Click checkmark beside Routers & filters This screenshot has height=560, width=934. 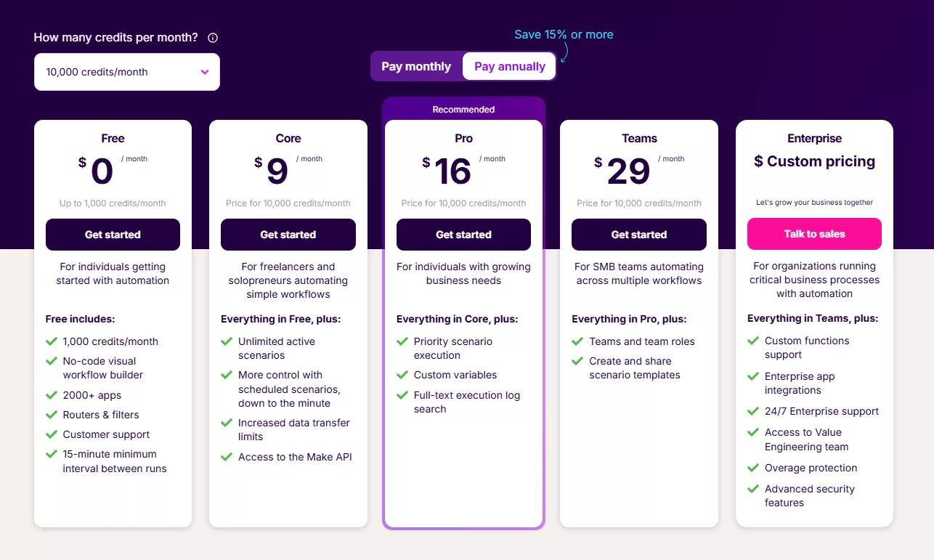coord(52,415)
